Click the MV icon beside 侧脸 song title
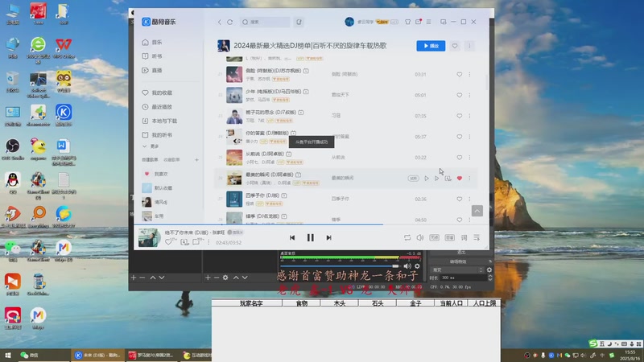The image size is (644, 362). (x=306, y=71)
